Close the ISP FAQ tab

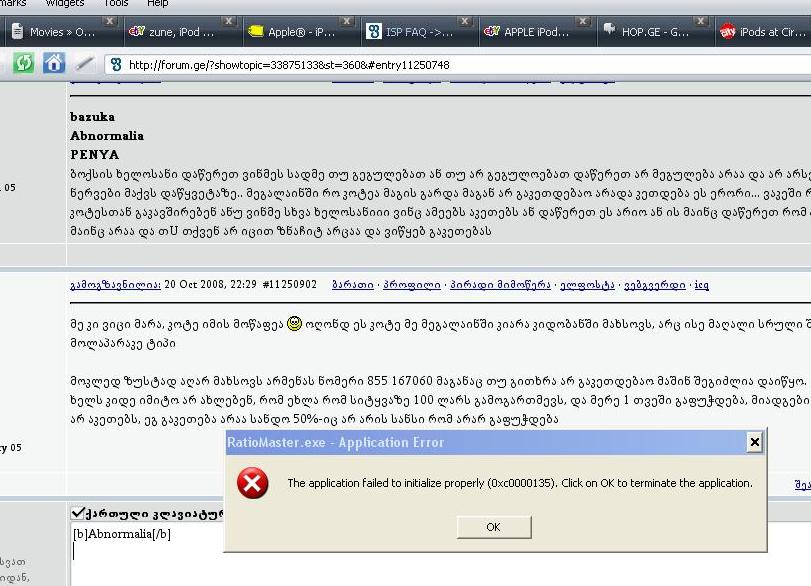(x=464, y=21)
